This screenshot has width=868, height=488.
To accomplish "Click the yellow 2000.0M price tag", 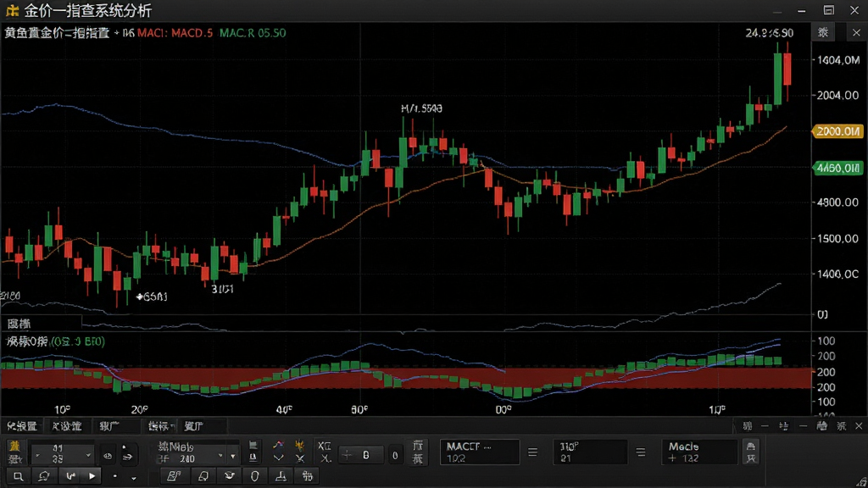I will point(837,131).
